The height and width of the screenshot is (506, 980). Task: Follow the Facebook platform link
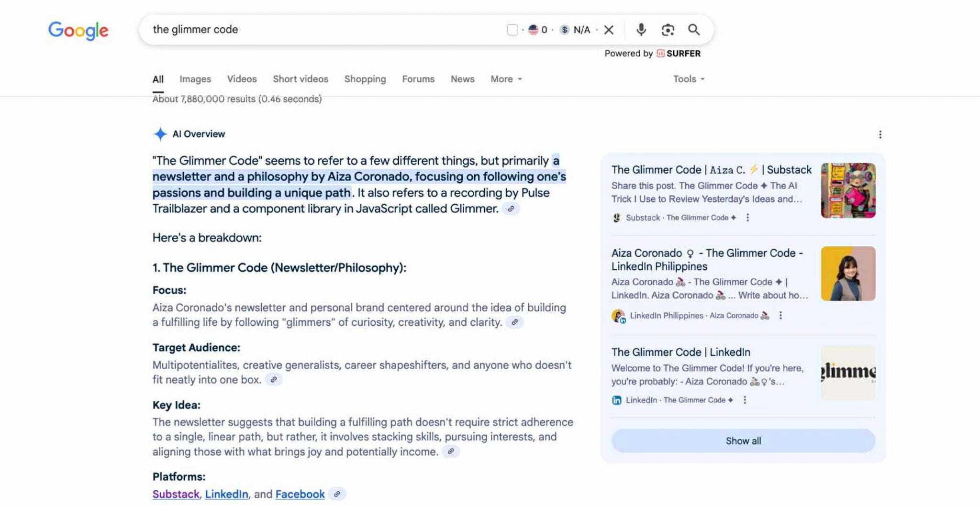tap(300, 494)
